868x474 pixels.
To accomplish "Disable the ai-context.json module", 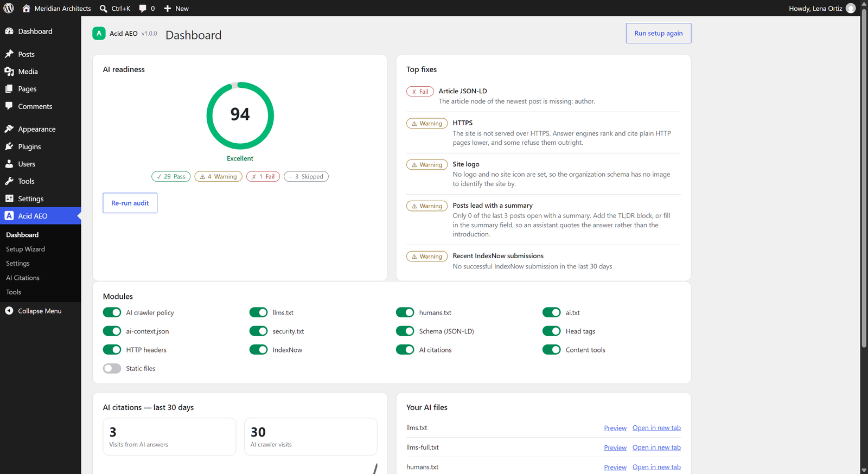I will (112, 331).
